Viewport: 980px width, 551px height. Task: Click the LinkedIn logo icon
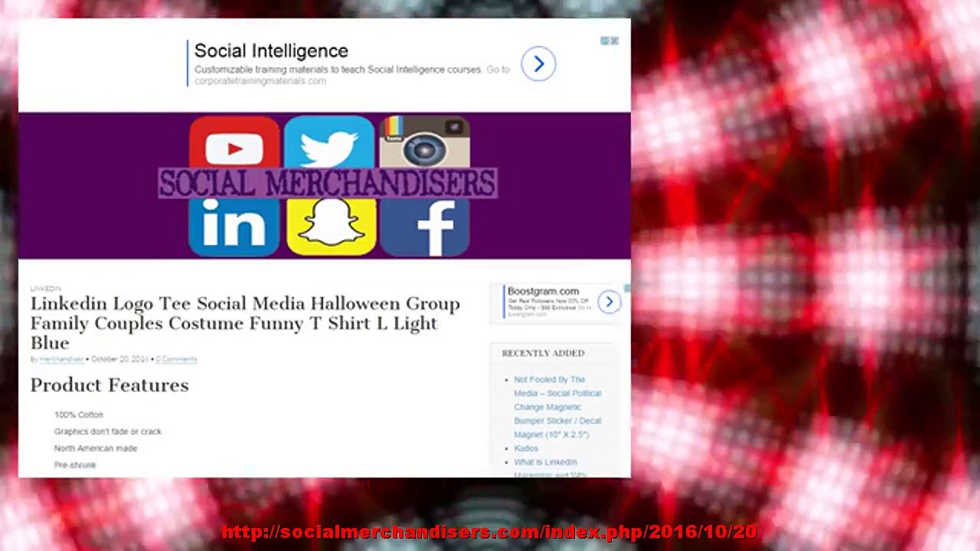point(234,227)
